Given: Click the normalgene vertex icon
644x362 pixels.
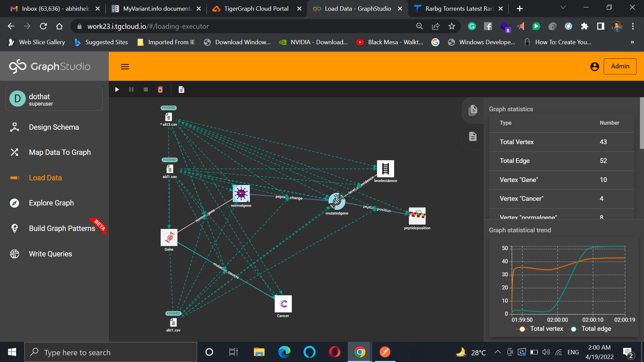Looking at the screenshot, I should coord(241,194).
